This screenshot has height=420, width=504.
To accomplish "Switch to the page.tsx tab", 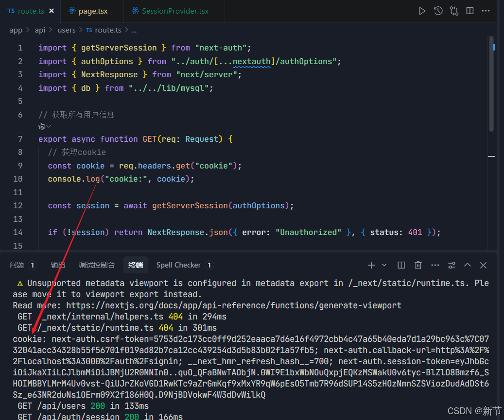I will [88, 11].
